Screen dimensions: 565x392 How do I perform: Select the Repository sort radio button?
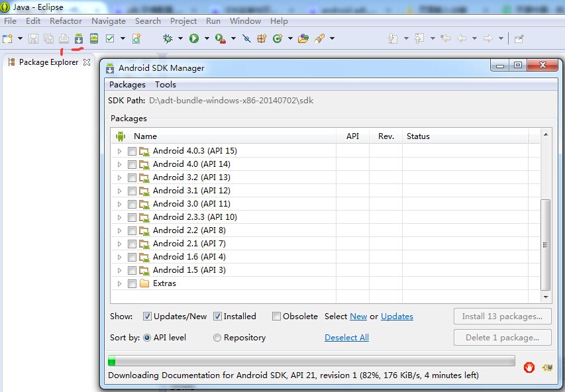click(x=217, y=338)
